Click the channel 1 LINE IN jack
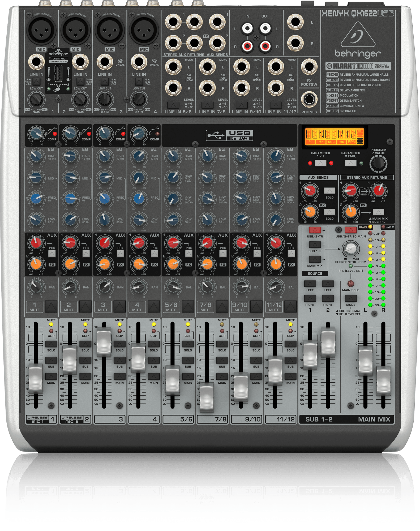The image size is (420, 531). [36, 62]
